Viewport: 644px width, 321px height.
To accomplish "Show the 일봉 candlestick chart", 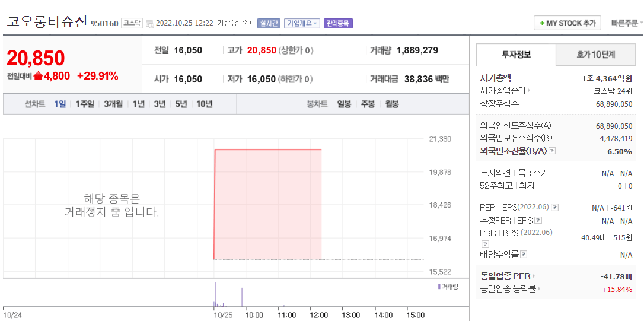I will coord(344,104).
